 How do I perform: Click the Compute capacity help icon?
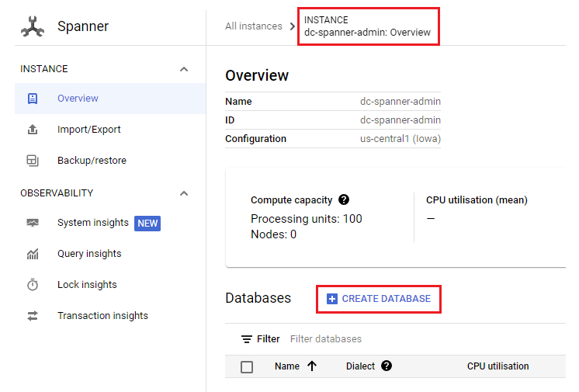tap(344, 199)
